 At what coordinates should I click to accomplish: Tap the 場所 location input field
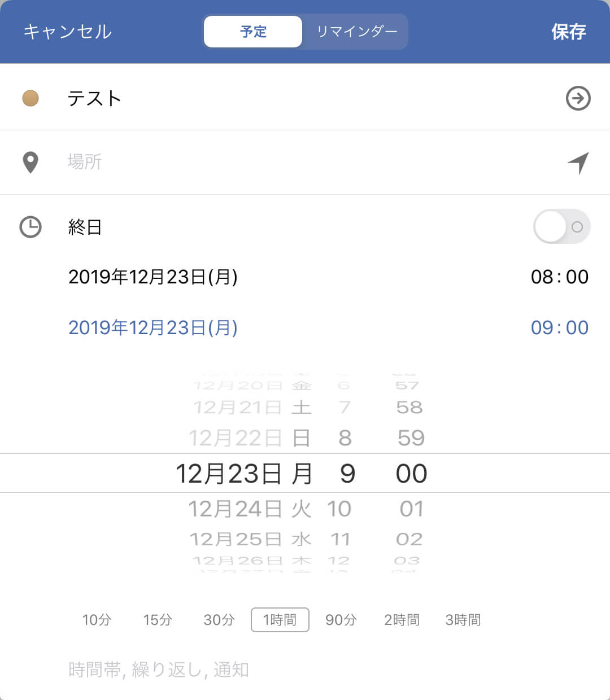282,163
